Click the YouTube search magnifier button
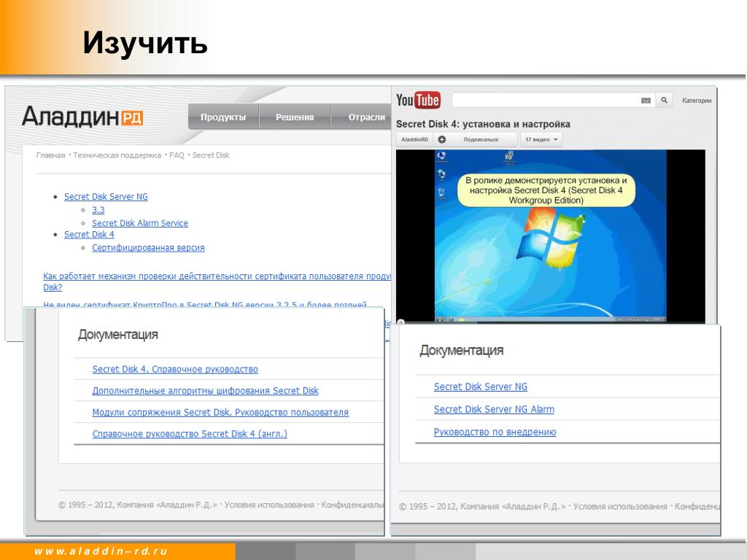 click(x=664, y=100)
